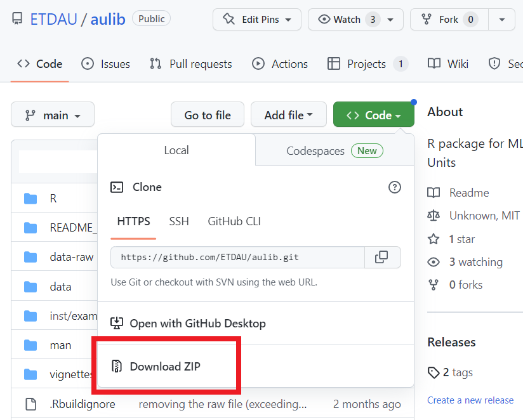Open the 3 watching link
Viewport: 523px width, 420px height.
[475, 262]
